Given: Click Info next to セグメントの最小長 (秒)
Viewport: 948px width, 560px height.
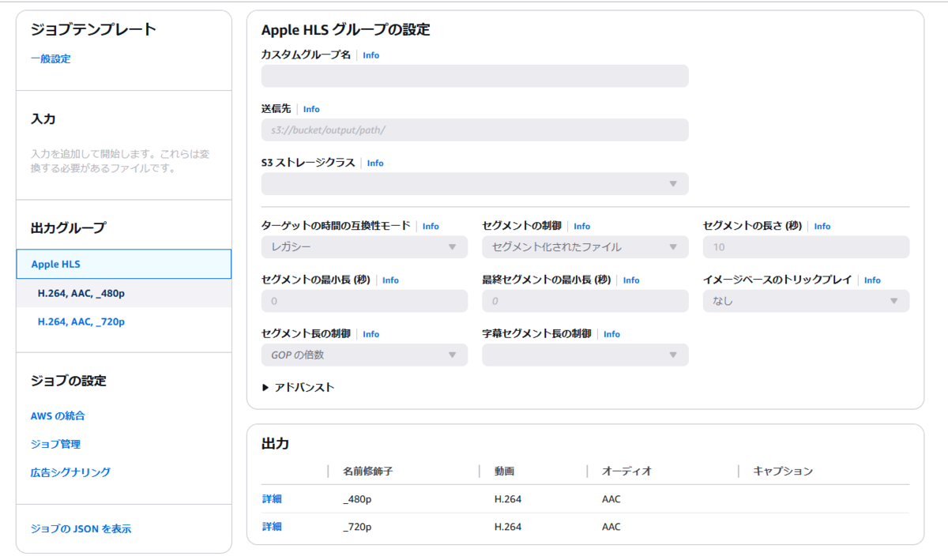Looking at the screenshot, I should pyautogui.click(x=390, y=280).
